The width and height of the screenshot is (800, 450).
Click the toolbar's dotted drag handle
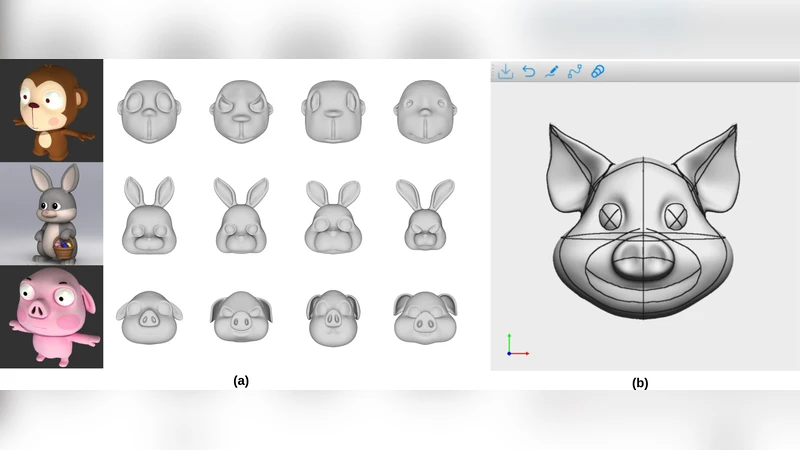point(493,72)
